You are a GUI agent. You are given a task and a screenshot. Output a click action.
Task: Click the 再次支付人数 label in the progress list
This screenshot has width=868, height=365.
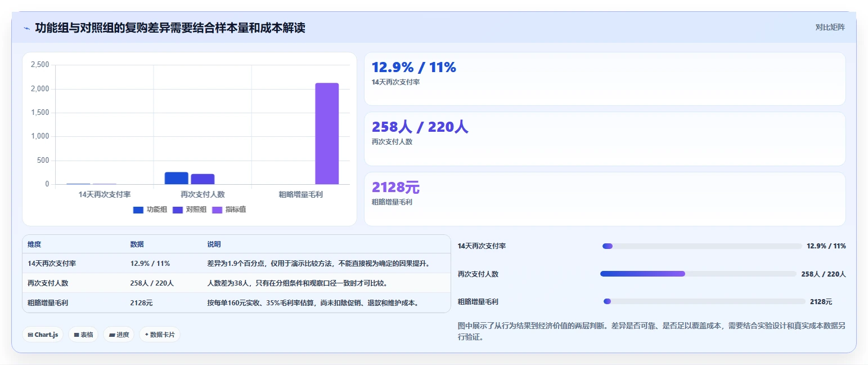pyautogui.click(x=478, y=274)
